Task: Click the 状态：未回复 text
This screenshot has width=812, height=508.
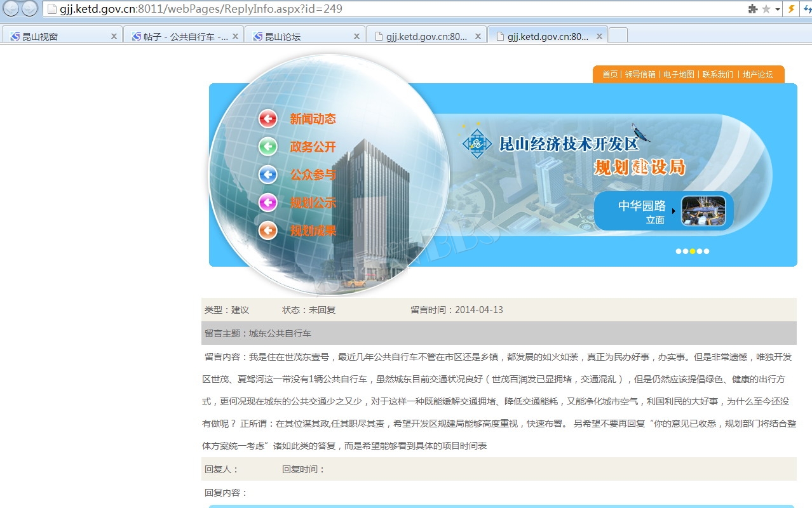Action: (x=309, y=310)
